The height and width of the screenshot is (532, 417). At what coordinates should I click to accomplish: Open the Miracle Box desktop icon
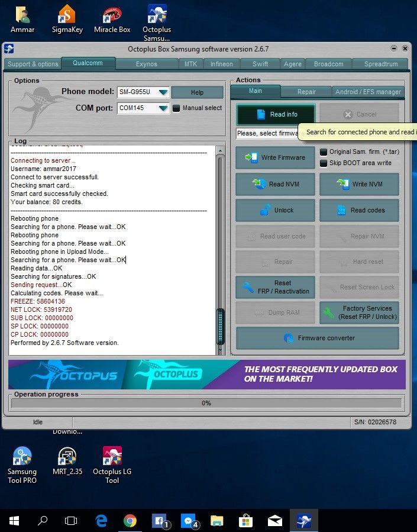112,18
